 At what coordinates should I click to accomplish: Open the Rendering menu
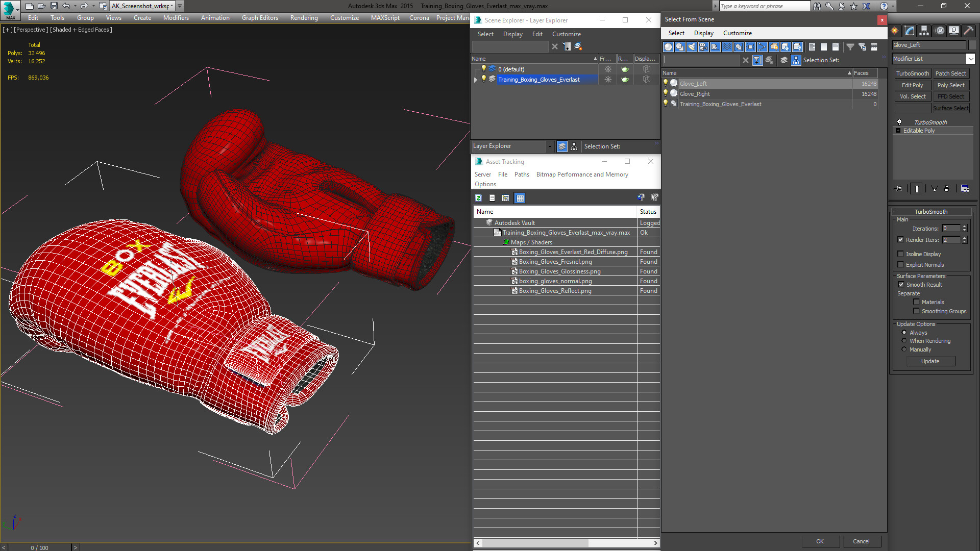[304, 18]
